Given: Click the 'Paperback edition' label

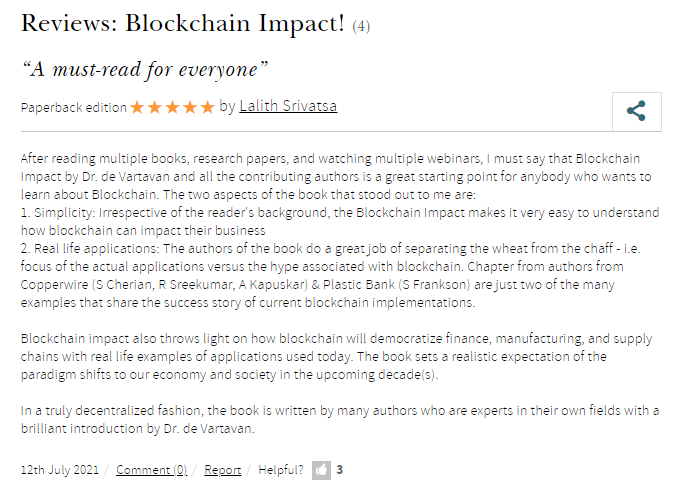Looking at the screenshot, I should pyautogui.click(x=73, y=107).
